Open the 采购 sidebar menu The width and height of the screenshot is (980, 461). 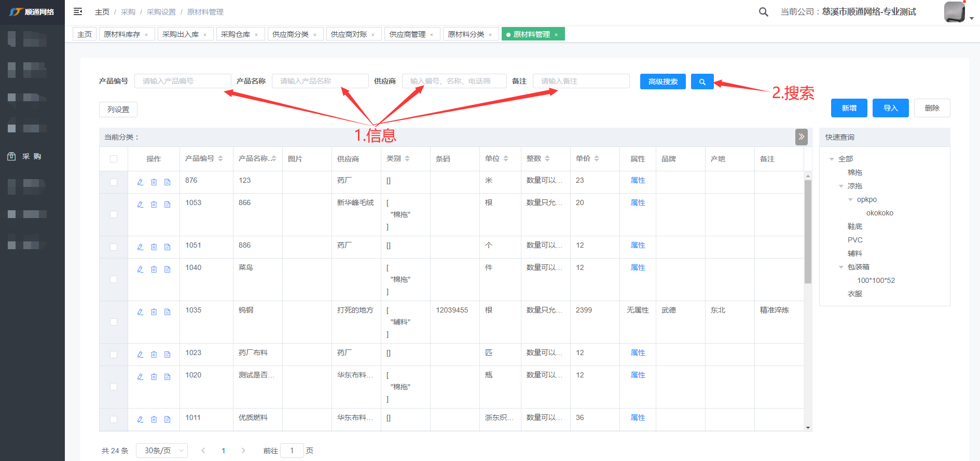31,156
